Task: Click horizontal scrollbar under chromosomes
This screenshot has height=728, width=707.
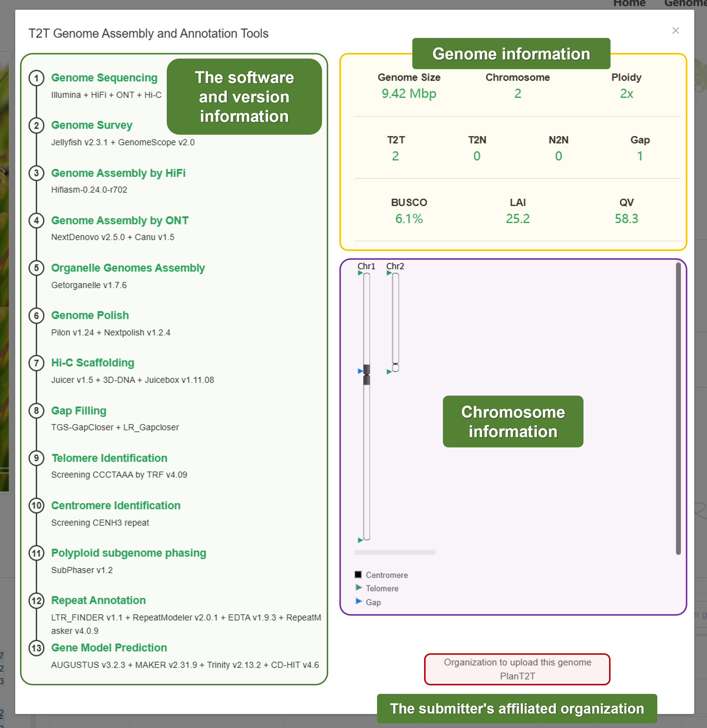Action: 395,552
